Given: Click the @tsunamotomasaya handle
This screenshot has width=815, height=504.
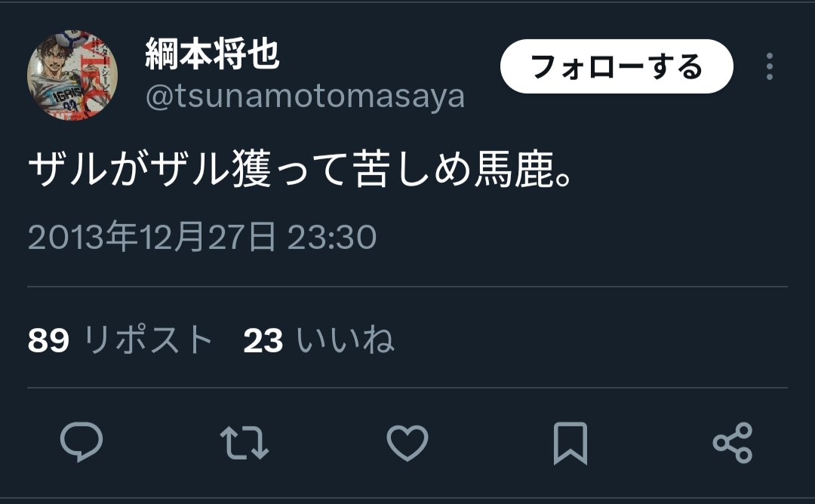Looking at the screenshot, I should tap(305, 97).
